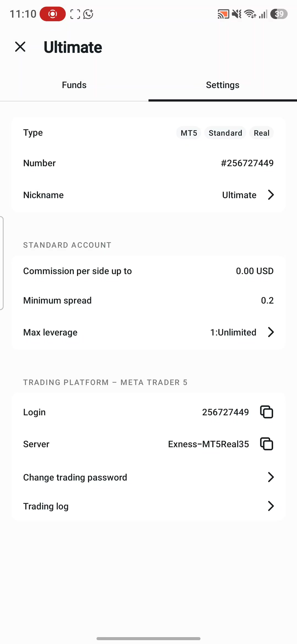Tap the Standard type badge
The image size is (297, 644).
(x=225, y=133)
